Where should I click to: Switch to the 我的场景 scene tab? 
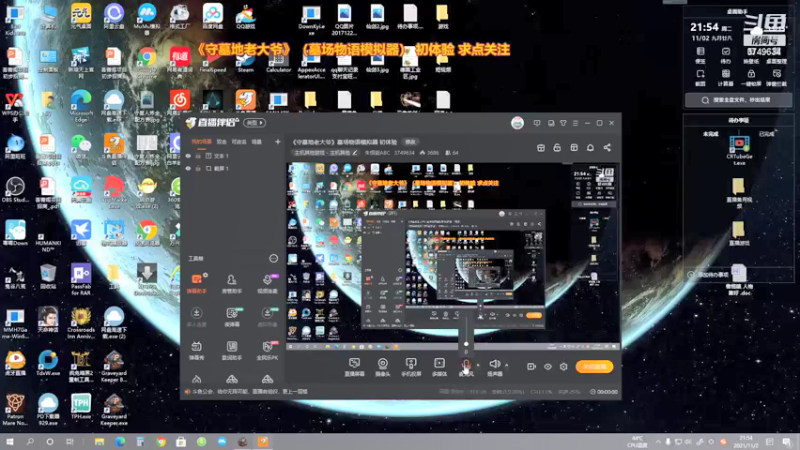tap(201, 141)
